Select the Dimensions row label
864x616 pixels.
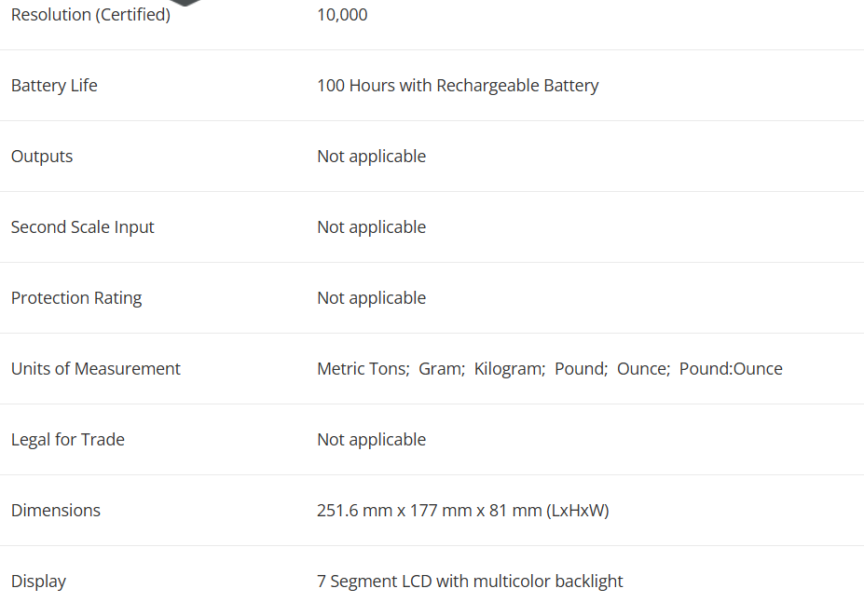[x=56, y=511]
